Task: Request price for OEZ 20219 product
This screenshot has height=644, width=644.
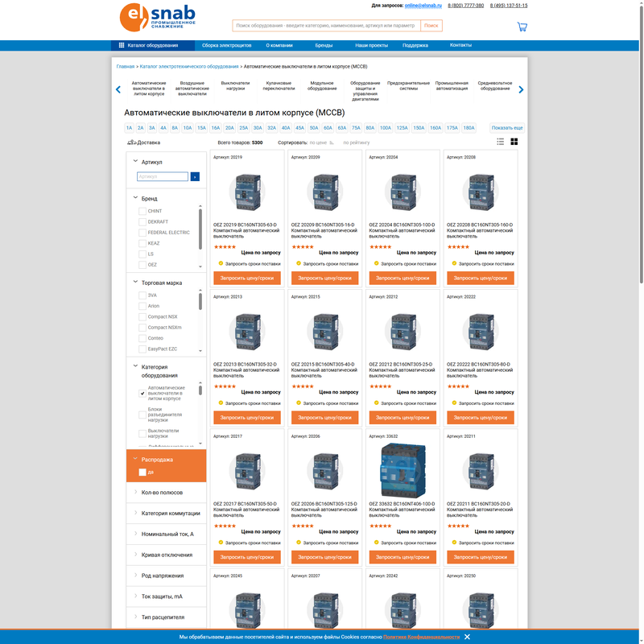Action: coord(247,278)
